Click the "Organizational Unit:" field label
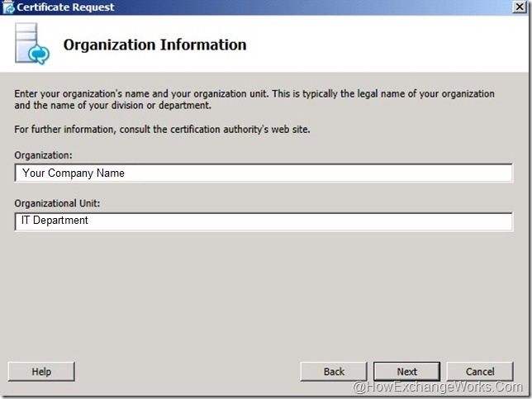 (x=56, y=203)
